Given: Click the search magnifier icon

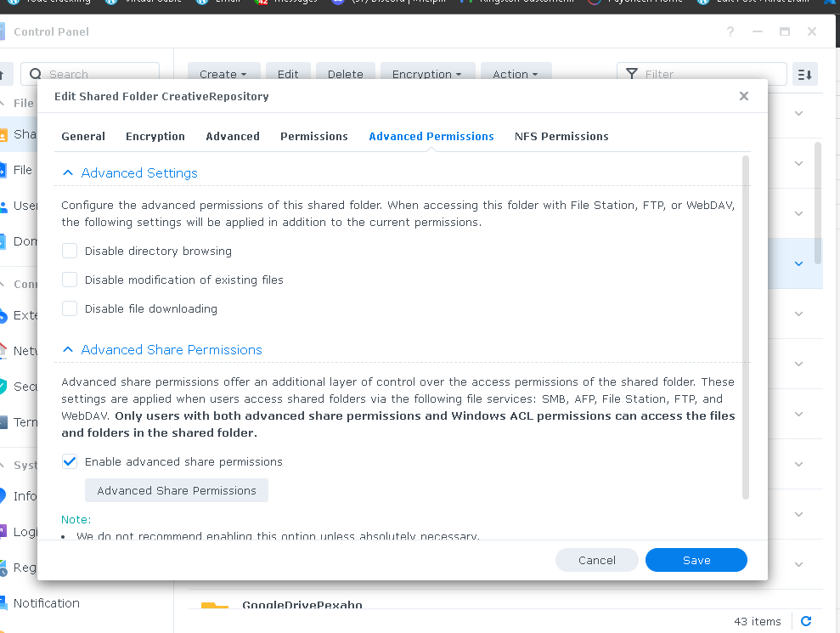Looking at the screenshot, I should [x=36, y=74].
